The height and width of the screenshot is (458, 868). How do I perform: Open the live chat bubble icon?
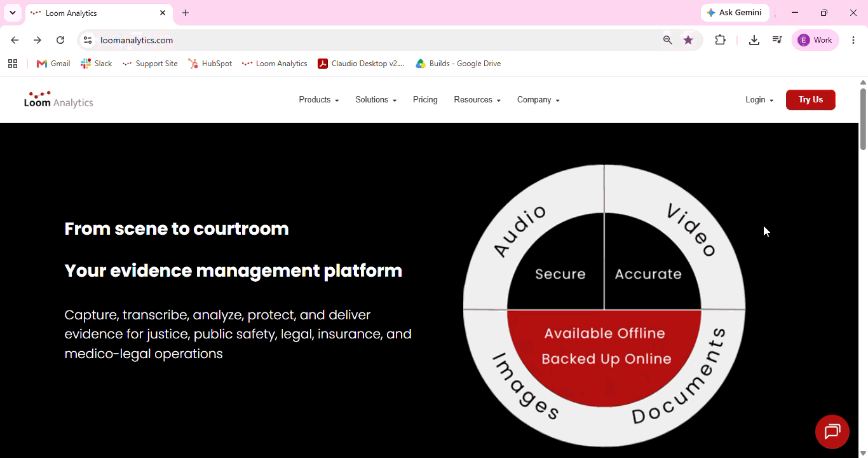point(832,432)
